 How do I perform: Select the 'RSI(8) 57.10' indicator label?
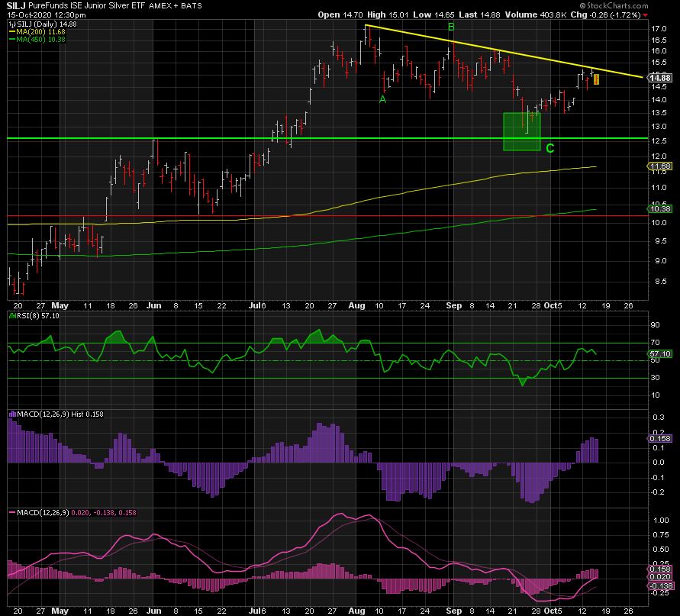[x=37, y=316]
